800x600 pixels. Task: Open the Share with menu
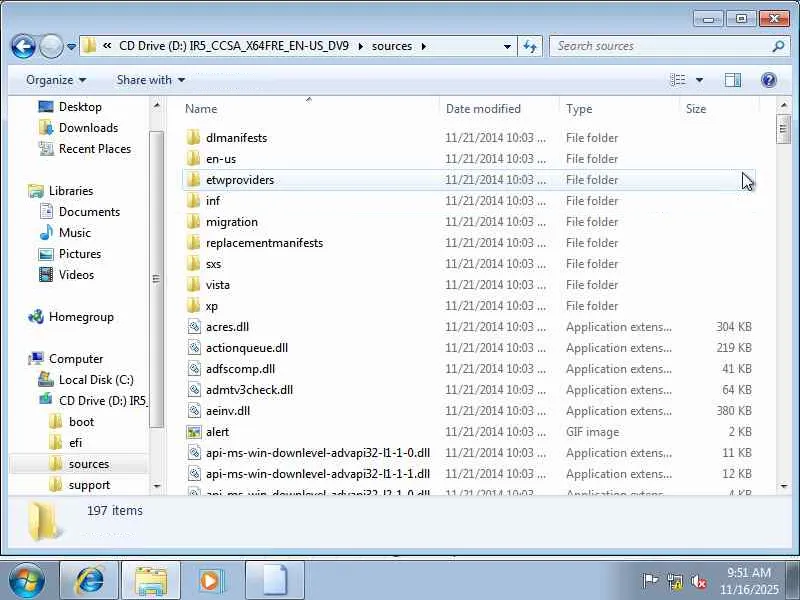tap(151, 80)
